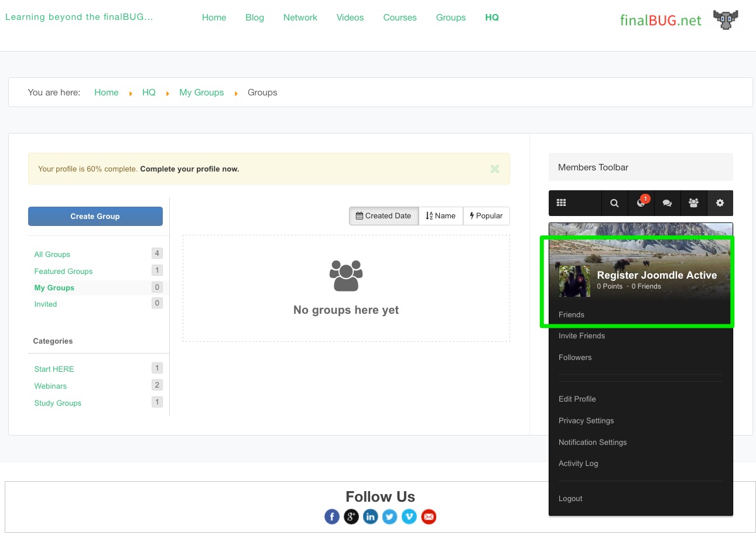Click the red email icon under Follow Us
This screenshot has height=538, width=756.
click(x=429, y=516)
